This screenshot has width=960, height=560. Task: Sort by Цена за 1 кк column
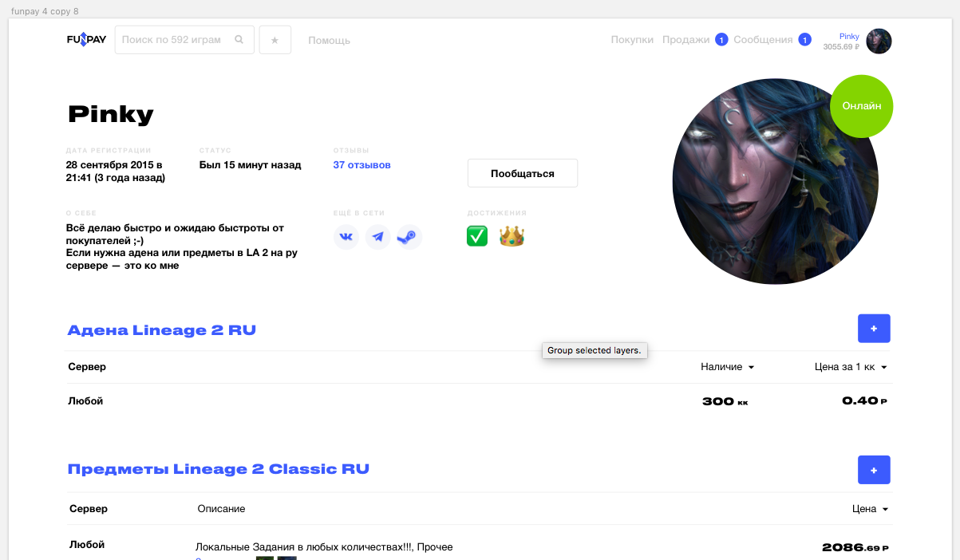(851, 367)
